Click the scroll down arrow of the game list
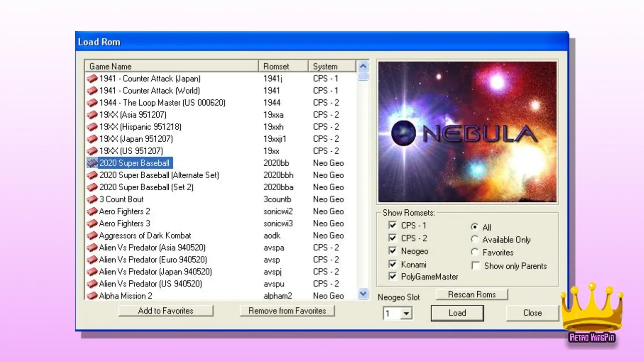The height and width of the screenshot is (362, 644). click(364, 294)
